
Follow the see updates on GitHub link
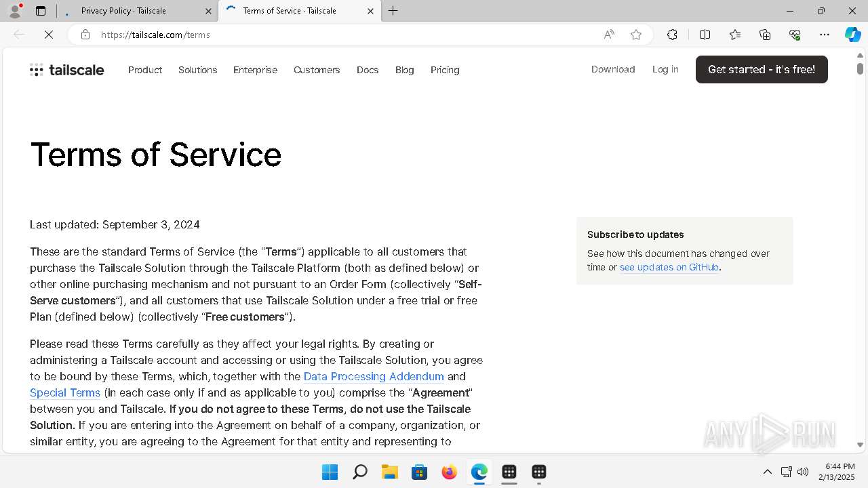point(669,267)
